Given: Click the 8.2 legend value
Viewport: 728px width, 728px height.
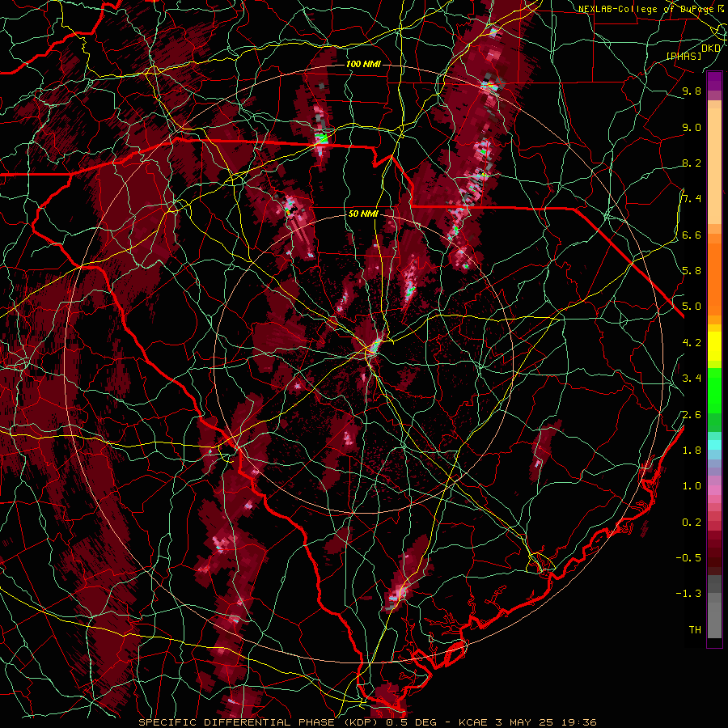Looking at the screenshot, I should click(x=692, y=163).
